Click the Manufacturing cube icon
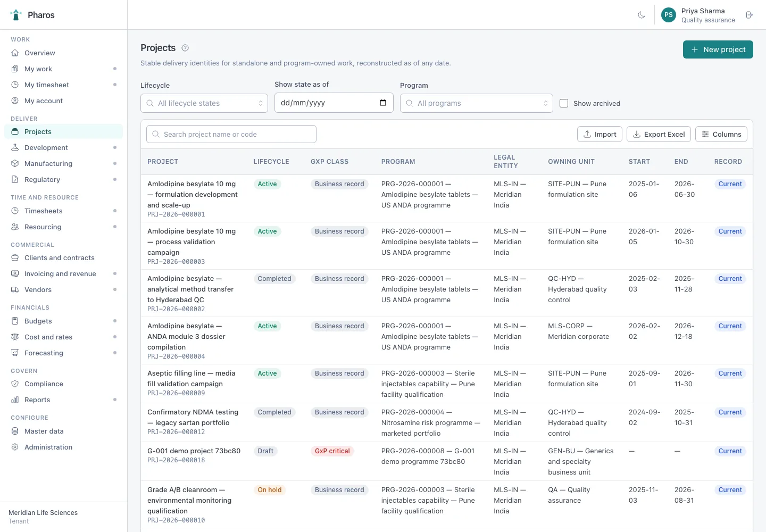This screenshot has width=766, height=532. [15, 163]
